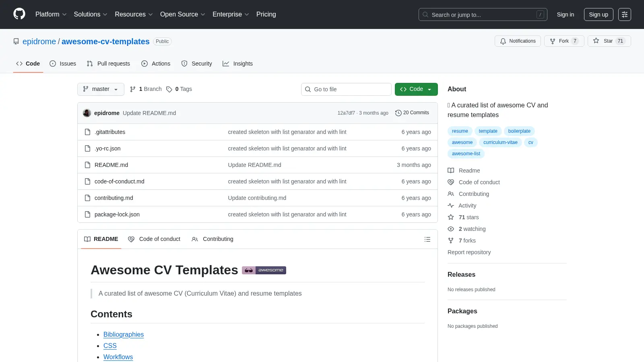Open the Workflows contents link
Viewport: 644px width, 362px height.
coord(118,357)
